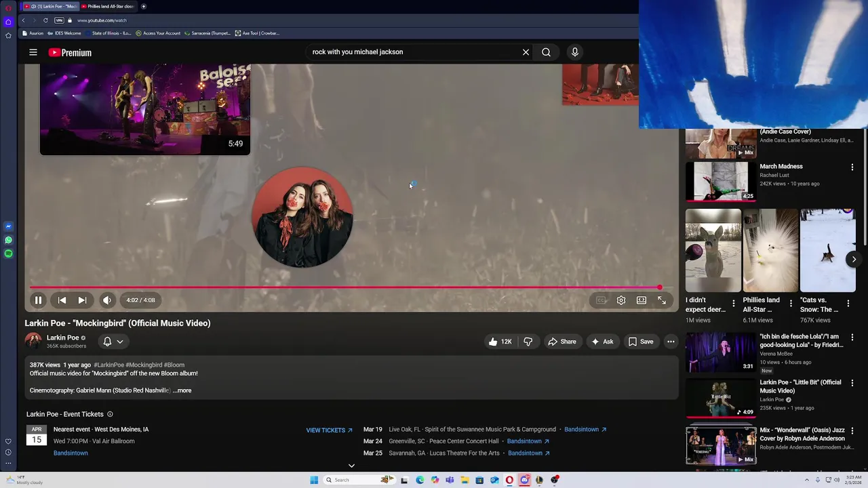Click the #LarkinPoe hashtag
868x488 pixels.
[108, 365]
